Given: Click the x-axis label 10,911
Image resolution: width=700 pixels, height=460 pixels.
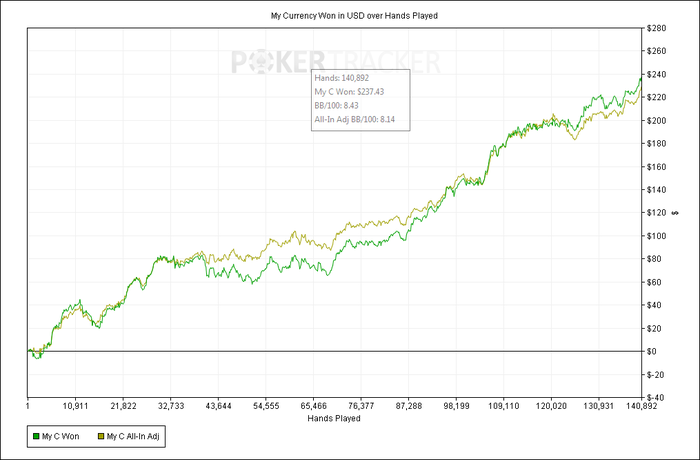Looking at the screenshot, I should (75, 406).
